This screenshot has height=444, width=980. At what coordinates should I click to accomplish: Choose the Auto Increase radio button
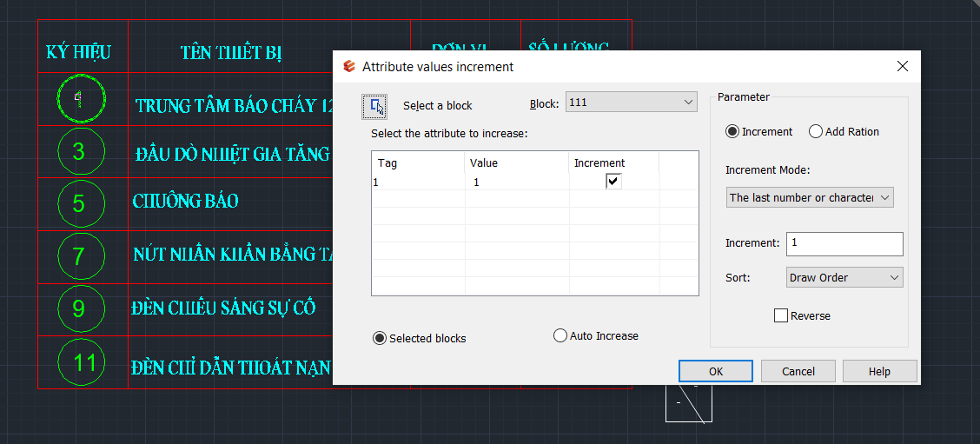pyautogui.click(x=560, y=335)
